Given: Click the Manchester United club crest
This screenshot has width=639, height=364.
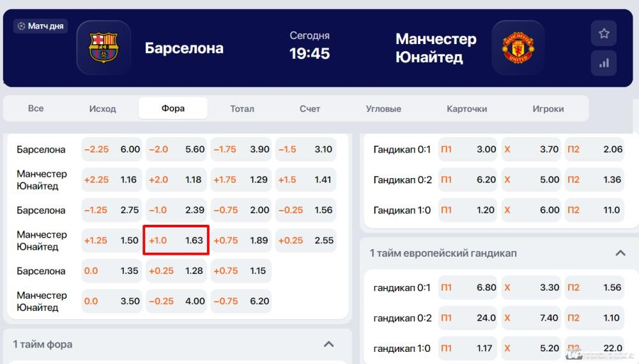Looking at the screenshot, I should point(518,48).
